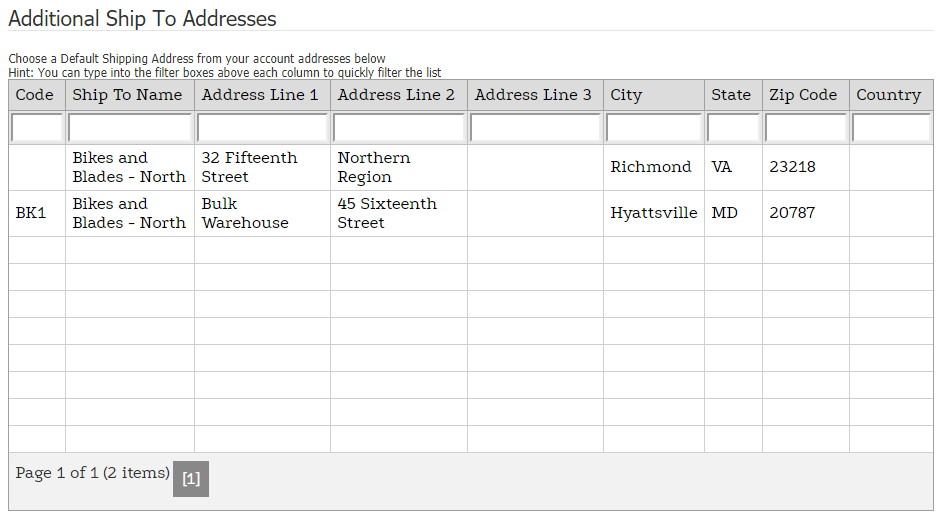Focus the Address Line 1 filter field
Viewport: 944px width, 523px height.
pyautogui.click(x=262, y=128)
